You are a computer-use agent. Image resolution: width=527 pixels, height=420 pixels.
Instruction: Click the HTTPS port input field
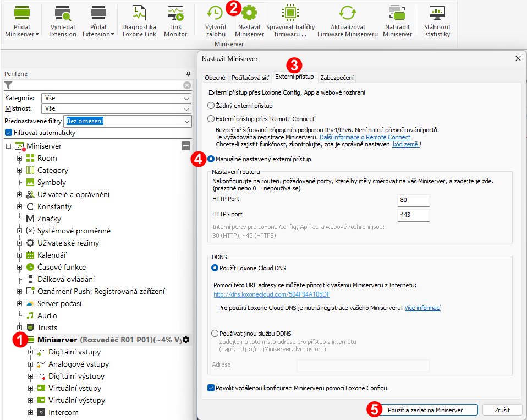pos(413,215)
